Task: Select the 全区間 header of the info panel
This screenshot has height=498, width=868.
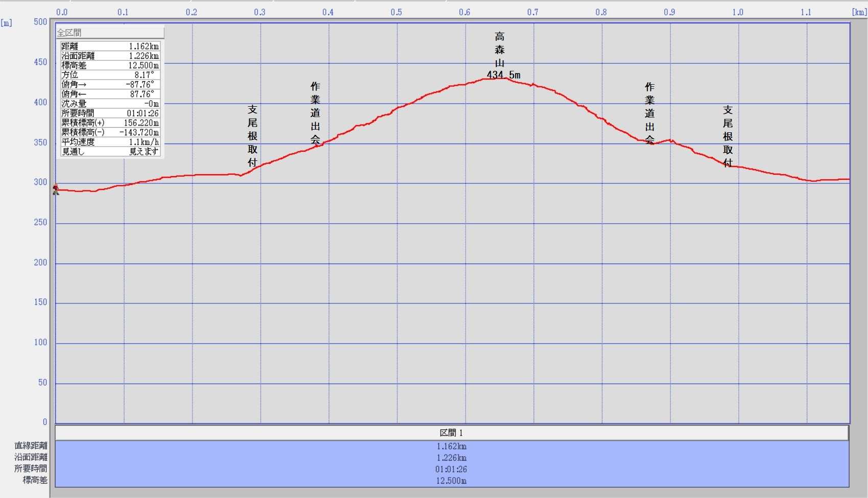Action: [110, 33]
